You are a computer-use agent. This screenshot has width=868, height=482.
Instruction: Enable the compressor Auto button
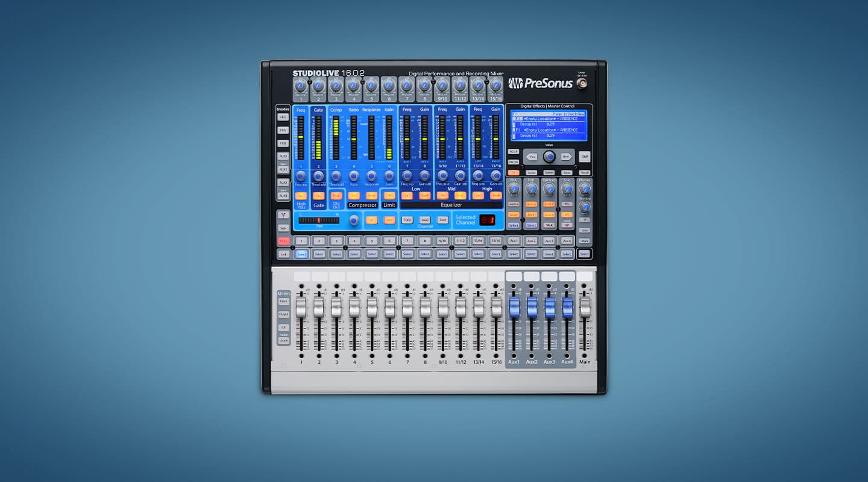pos(371,195)
